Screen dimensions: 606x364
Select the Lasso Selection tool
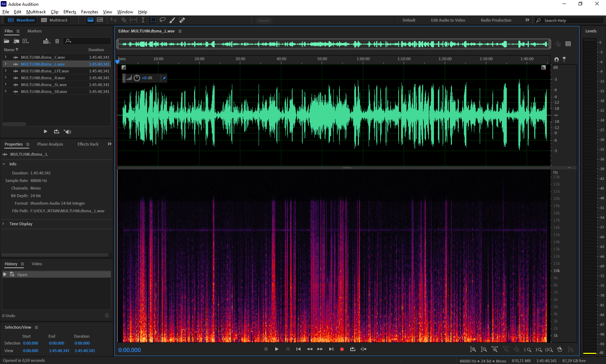163,20
